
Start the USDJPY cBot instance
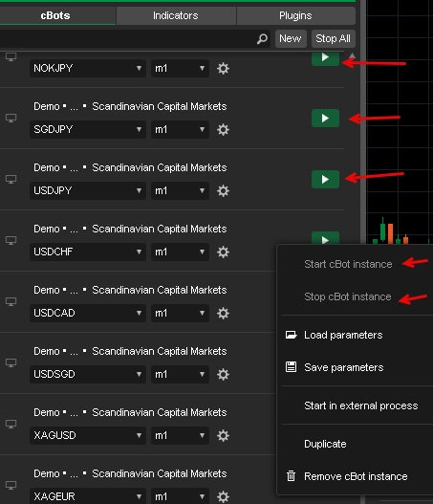click(325, 180)
